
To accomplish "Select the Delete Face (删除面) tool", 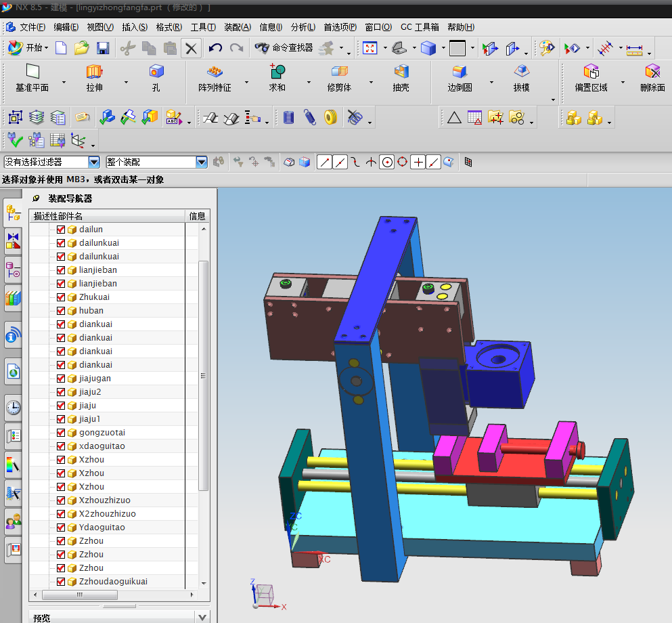I will tap(653, 78).
